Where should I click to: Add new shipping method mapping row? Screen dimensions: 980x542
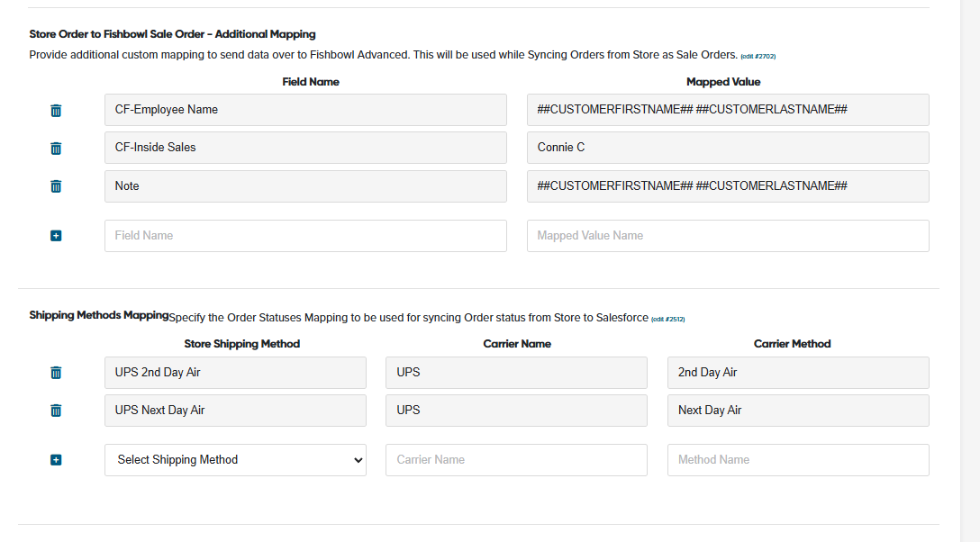[x=56, y=459]
